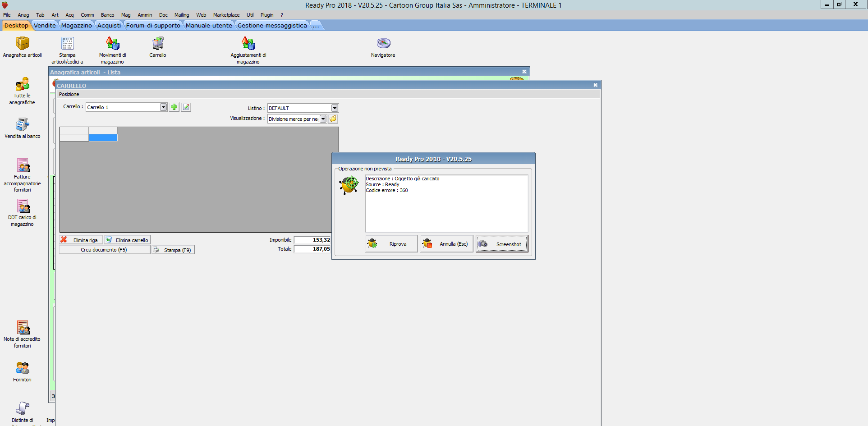Close the Anagrafica articoli Lista window

point(524,72)
